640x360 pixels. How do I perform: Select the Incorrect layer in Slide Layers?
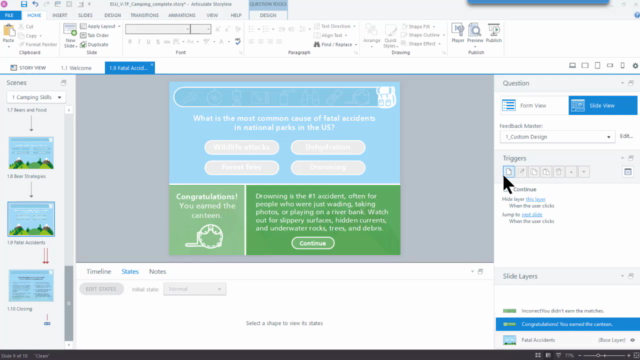point(567,311)
